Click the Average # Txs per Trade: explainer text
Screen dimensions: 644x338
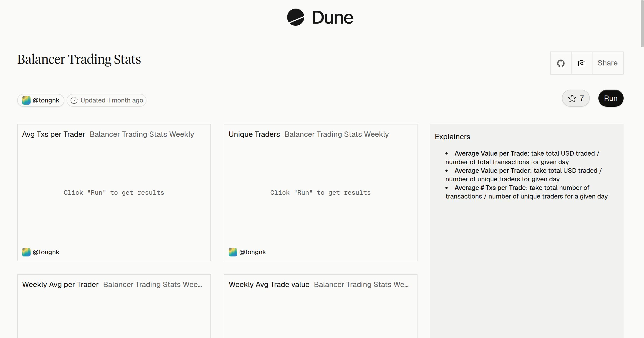click(x=491, y=188)
